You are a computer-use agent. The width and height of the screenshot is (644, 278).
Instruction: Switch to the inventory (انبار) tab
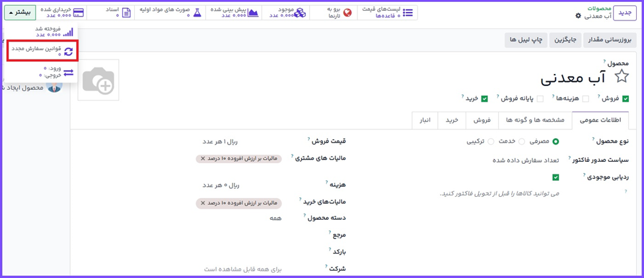point(425,120)
